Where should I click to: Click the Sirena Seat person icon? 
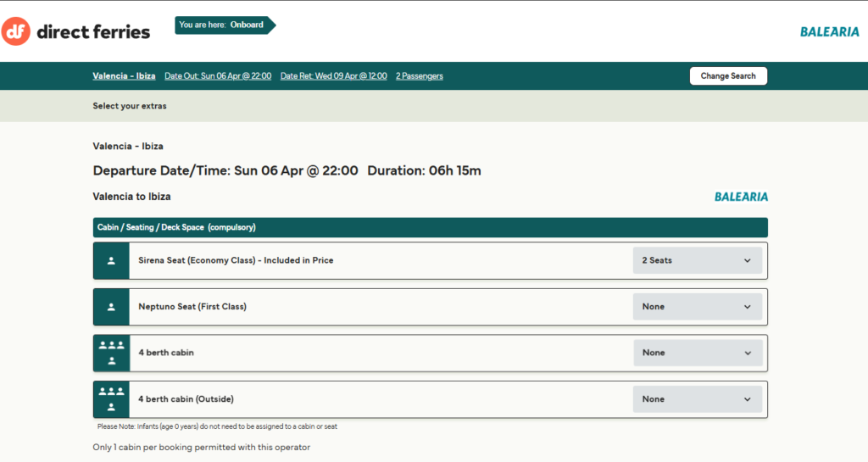(111, 261)
